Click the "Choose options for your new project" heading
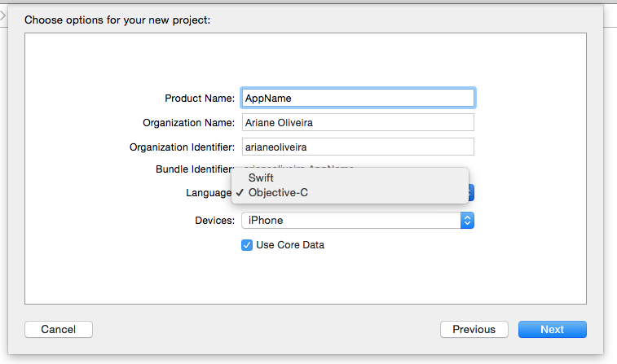Image resolution: width=617 pixels, height=364 pixels. pyautogui.click(x=117, y=19)
